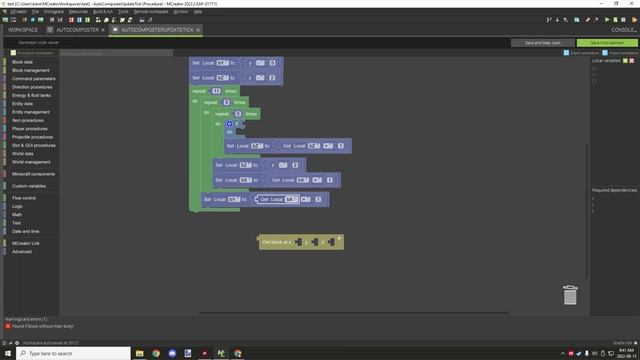Click the blue gear on if block
Screen dimensions: 640x360
click(229, 124)
